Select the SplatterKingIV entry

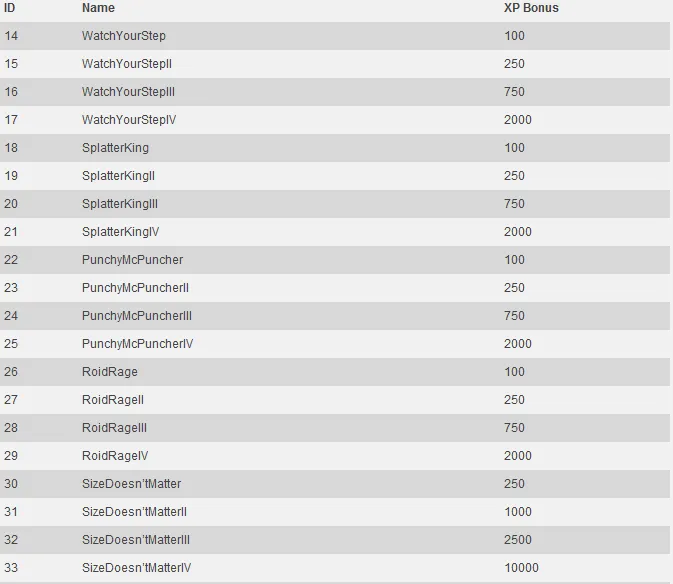tap(120, 232)
